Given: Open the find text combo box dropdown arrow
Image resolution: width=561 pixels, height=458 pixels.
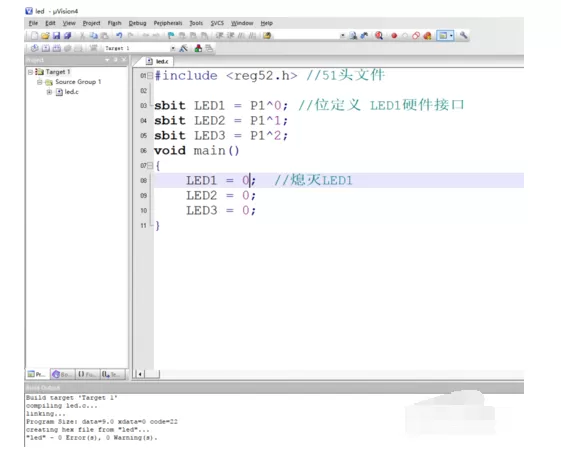Looking at the screenshot, I should point(342,35).
